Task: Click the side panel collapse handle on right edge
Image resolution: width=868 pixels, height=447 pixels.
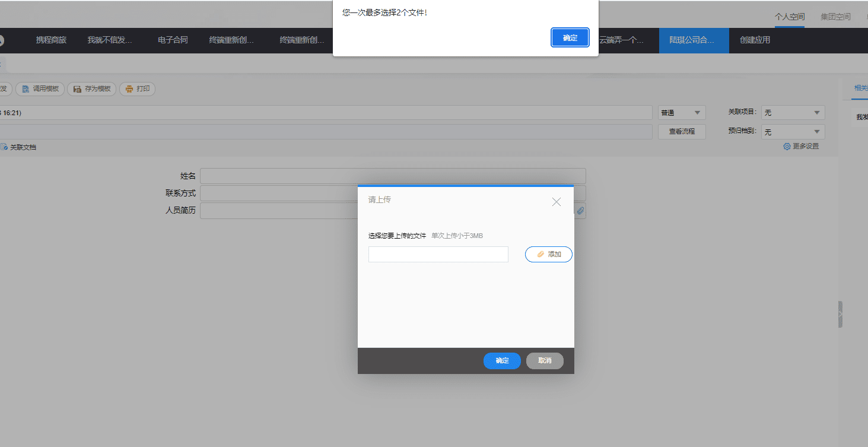Action: click(840, 315)
